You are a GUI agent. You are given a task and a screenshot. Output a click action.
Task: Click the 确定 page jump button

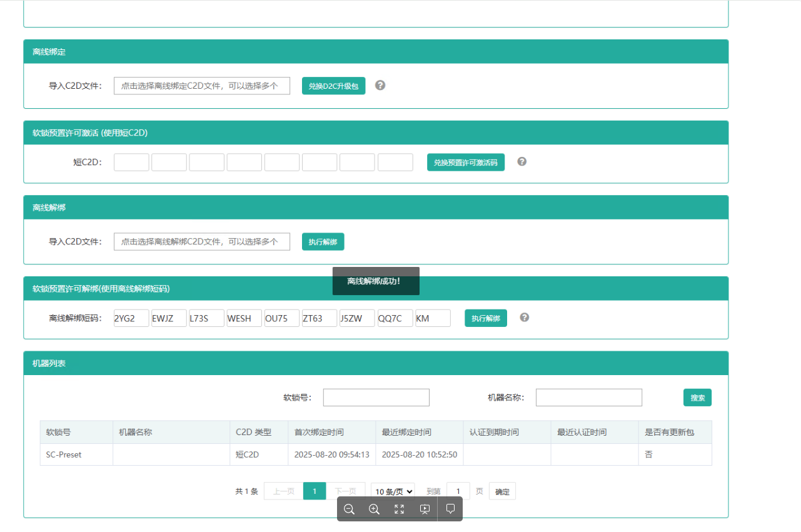click(502, 491)
